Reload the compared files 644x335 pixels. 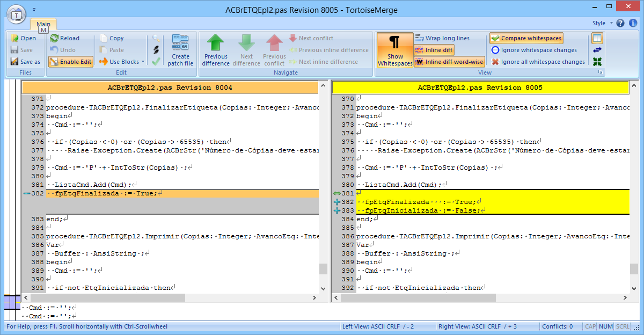(64, 38)
